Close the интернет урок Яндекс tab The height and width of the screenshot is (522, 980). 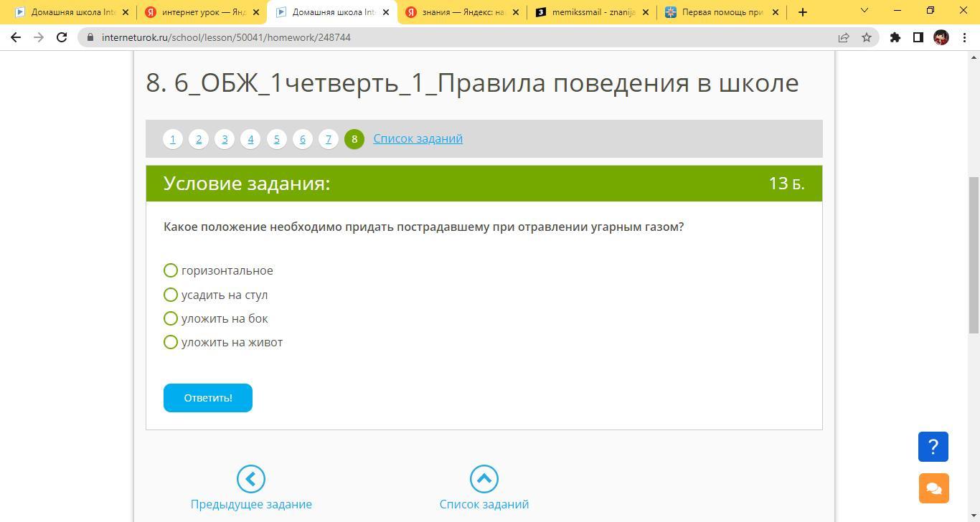point(256,12)
